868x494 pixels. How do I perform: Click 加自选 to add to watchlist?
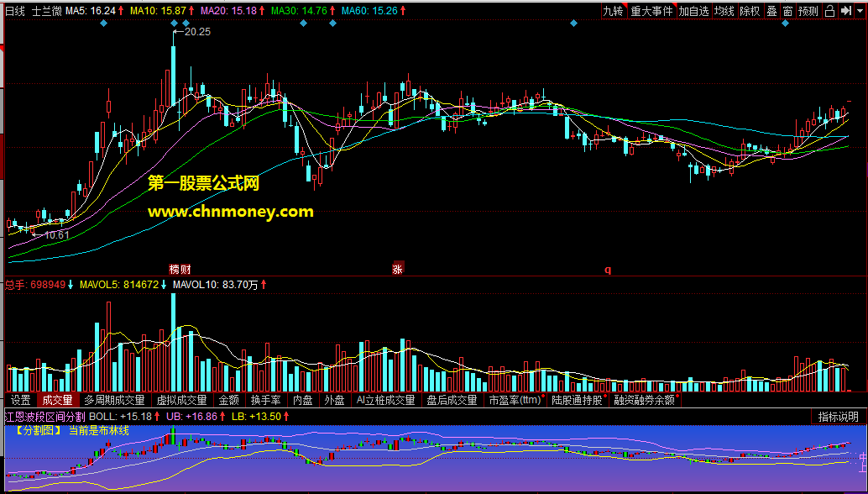pyautogui.click(x=694, y=11)
